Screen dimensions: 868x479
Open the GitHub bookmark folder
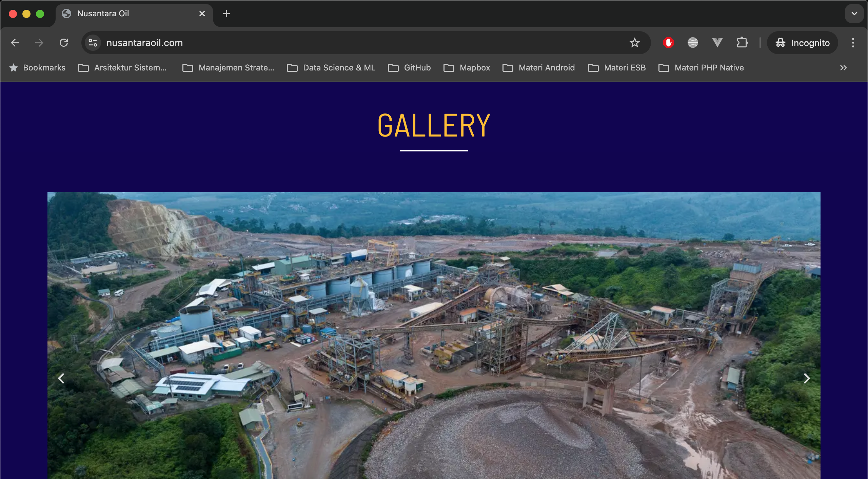click(409, 68)
